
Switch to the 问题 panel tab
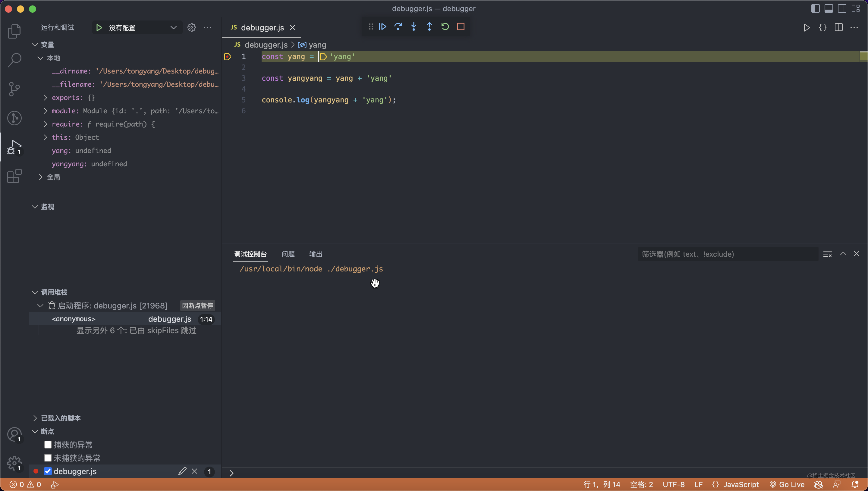(288, 254)
